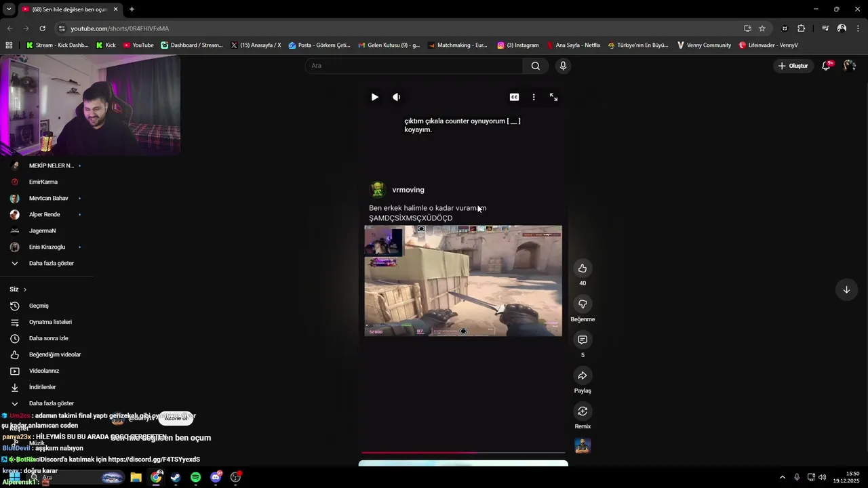Click the browser address bar URL
Image resolution: width=868 pixels, height=488 pixels.
[120, 28]
